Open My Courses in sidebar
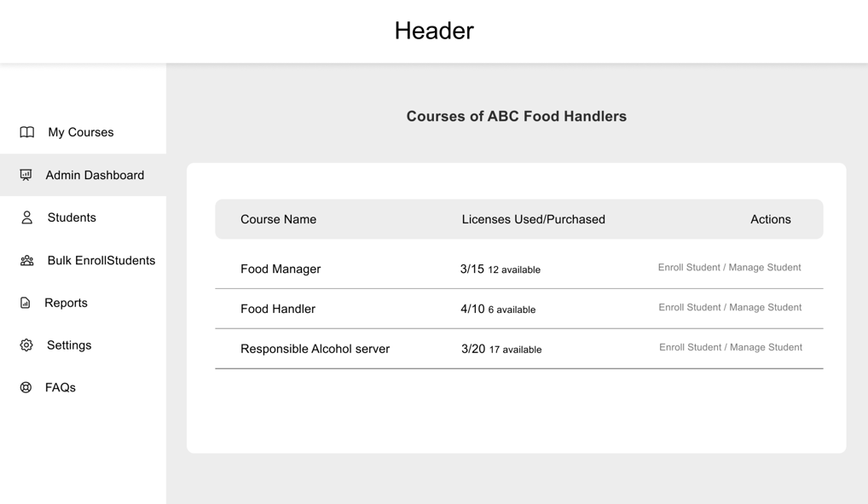Screen dimensions: 868x504 [83, 132]
